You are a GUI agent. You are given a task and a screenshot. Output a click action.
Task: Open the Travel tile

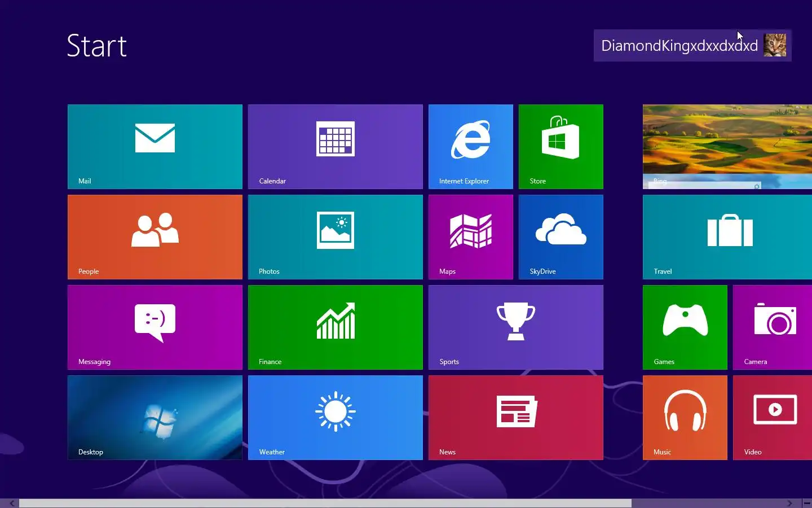coord(727,237)
